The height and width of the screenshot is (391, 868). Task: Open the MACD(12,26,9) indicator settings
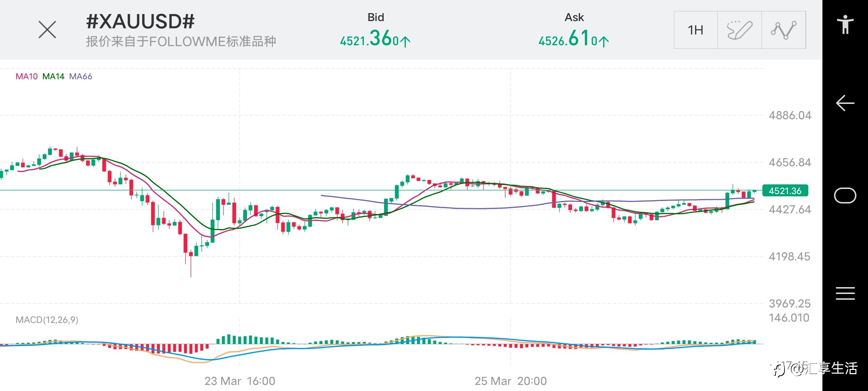(47, 320)
